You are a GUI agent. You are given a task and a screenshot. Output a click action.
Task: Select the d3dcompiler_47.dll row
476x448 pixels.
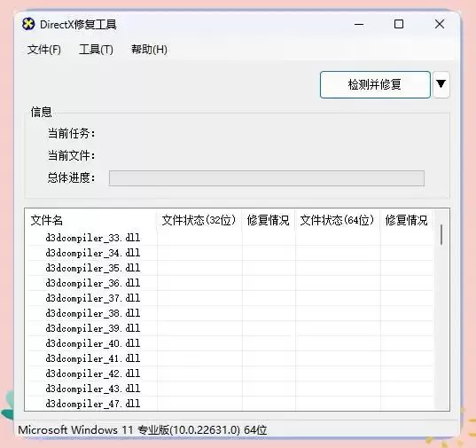tap(230, 404)
